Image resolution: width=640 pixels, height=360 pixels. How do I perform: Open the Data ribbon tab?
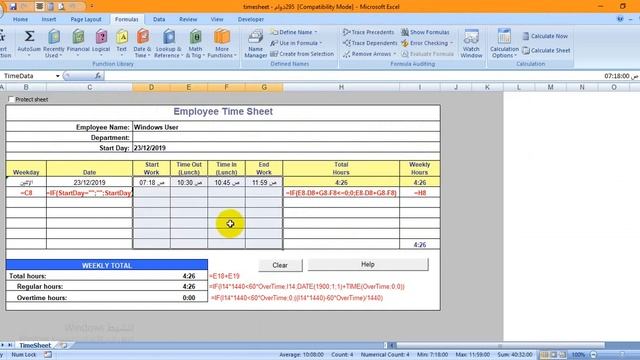[159, 19]
